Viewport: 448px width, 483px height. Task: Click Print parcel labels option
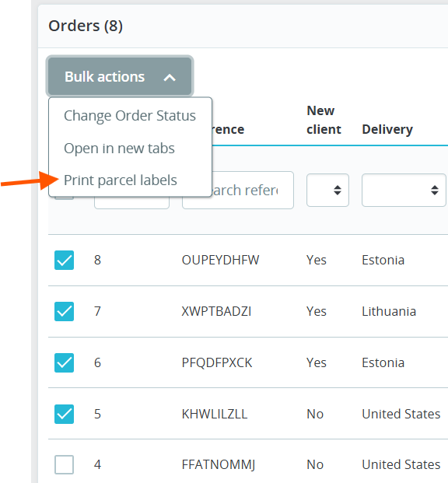(121, 180)
